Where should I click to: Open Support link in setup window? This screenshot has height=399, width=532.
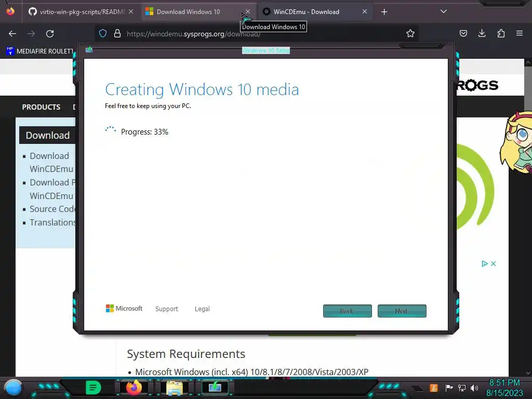click(x=167, y=309)
